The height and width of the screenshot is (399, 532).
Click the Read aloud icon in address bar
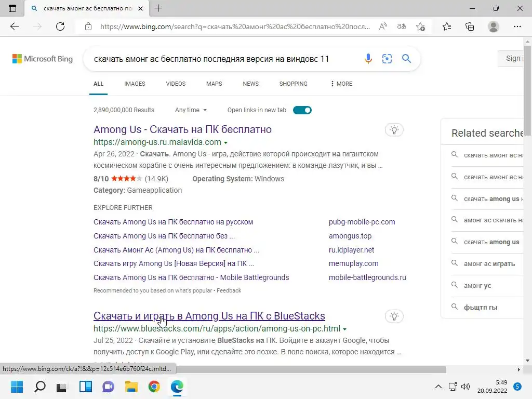pyautogui.click(x=383, y=26)
